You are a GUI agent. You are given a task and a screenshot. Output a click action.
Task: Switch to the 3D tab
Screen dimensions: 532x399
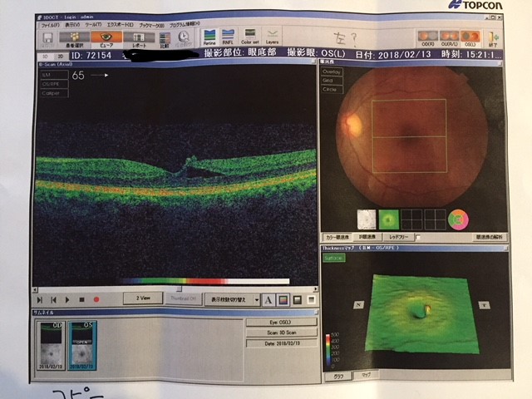[45, 57]
